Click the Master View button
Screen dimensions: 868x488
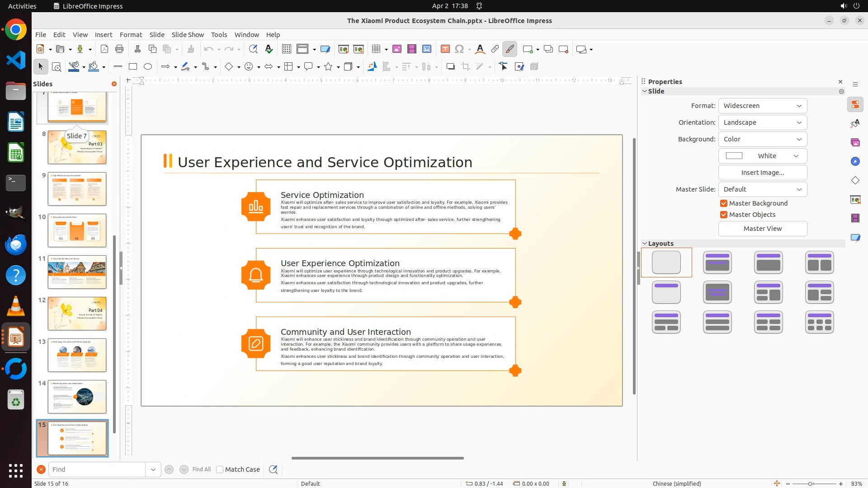tap(762, 229)
